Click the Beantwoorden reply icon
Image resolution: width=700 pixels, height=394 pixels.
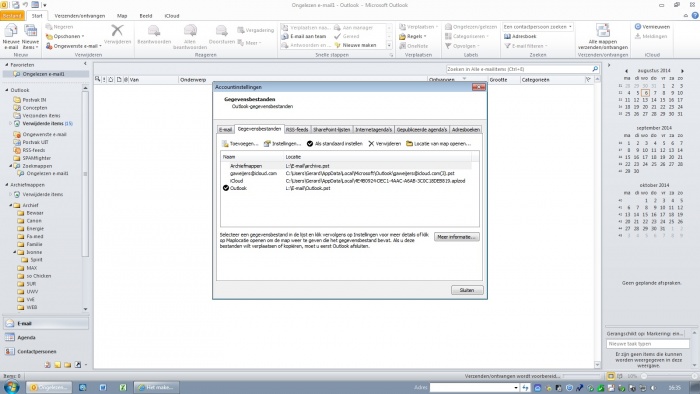pos(154,34)
